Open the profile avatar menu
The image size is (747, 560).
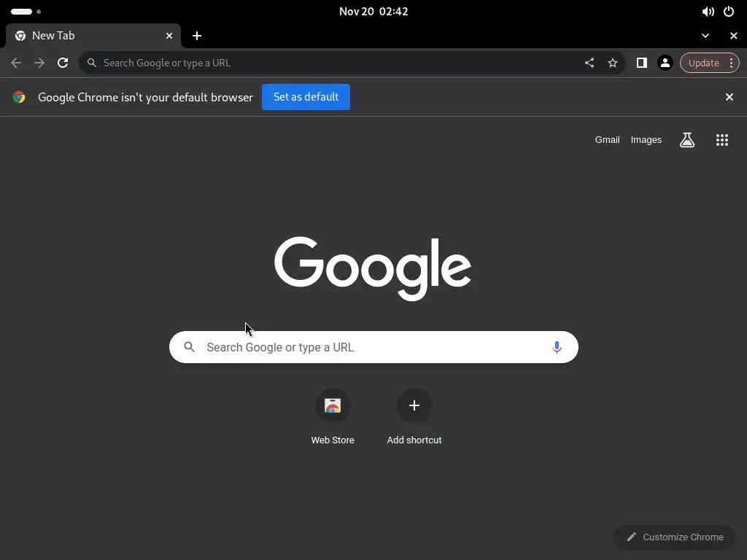tap(665, 63)
